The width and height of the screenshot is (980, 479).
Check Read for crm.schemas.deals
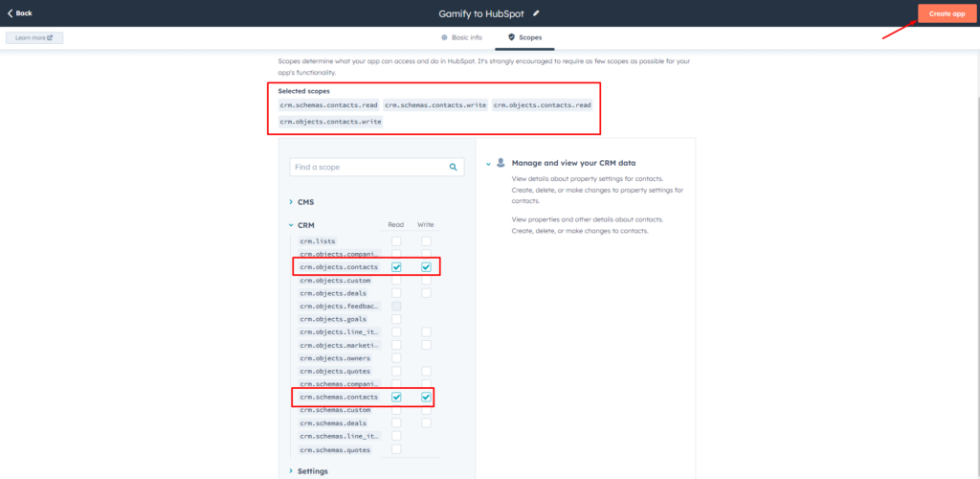396,422
